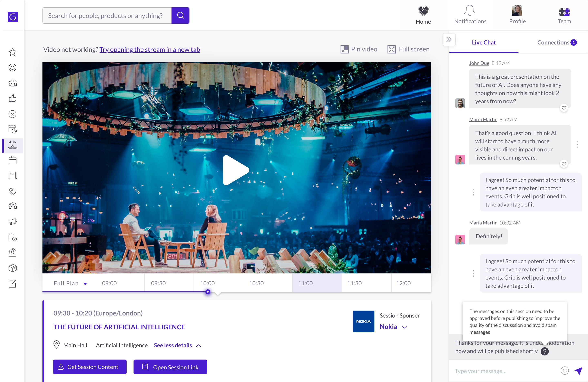Click the moderation help question mark
This screenshot has height=382, width=588.
click(x=545, y=351)
